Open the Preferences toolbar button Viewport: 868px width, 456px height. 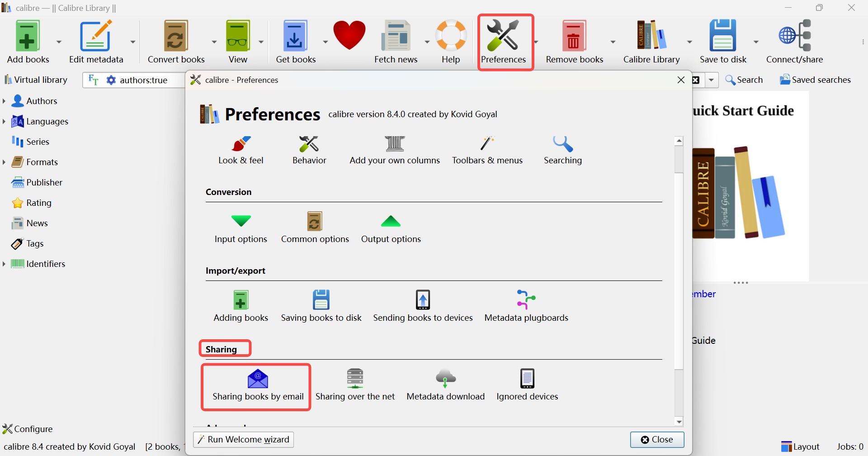pos(504,41)
